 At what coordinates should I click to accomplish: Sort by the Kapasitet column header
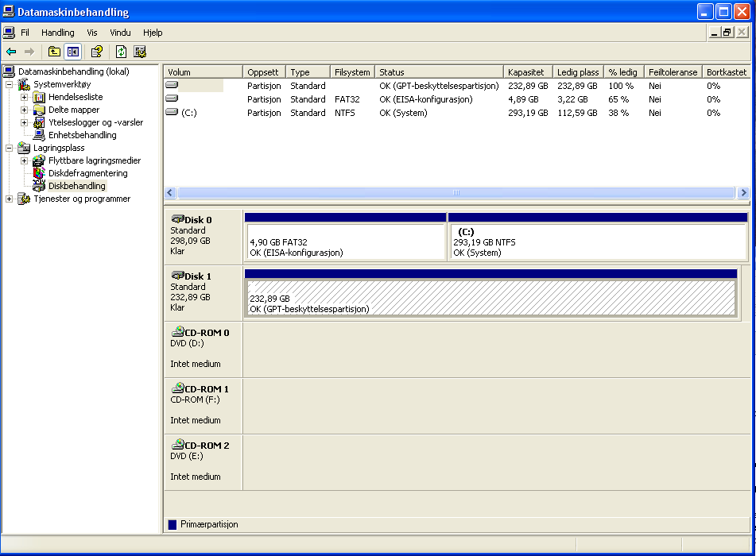[526, 72]
